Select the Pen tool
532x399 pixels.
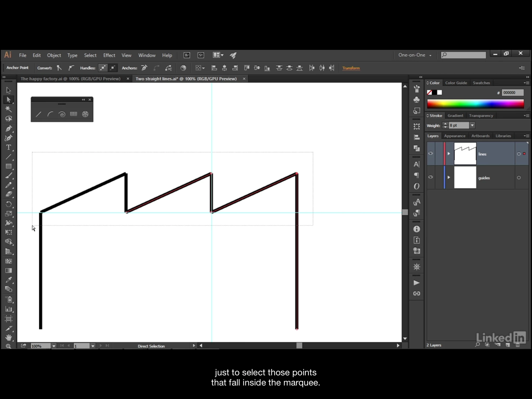tap(9, 129)
